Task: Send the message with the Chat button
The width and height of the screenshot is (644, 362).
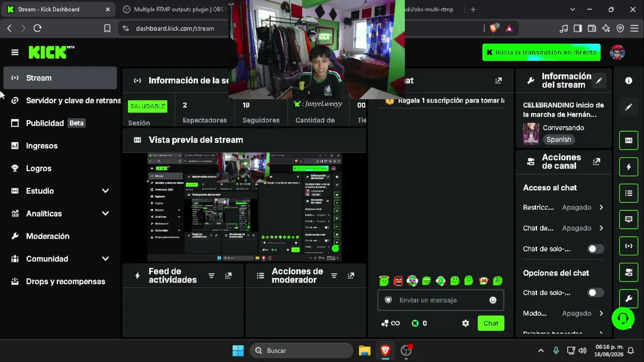Action: 491,323
